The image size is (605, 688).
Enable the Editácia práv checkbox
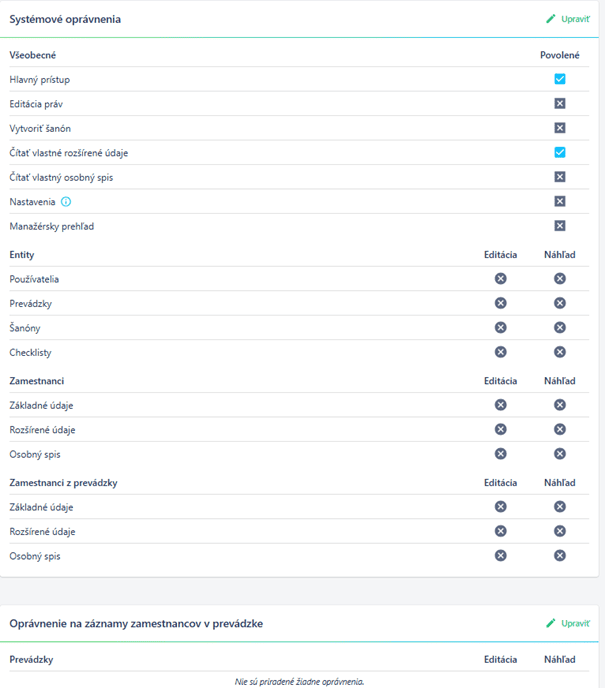[560, 104]
